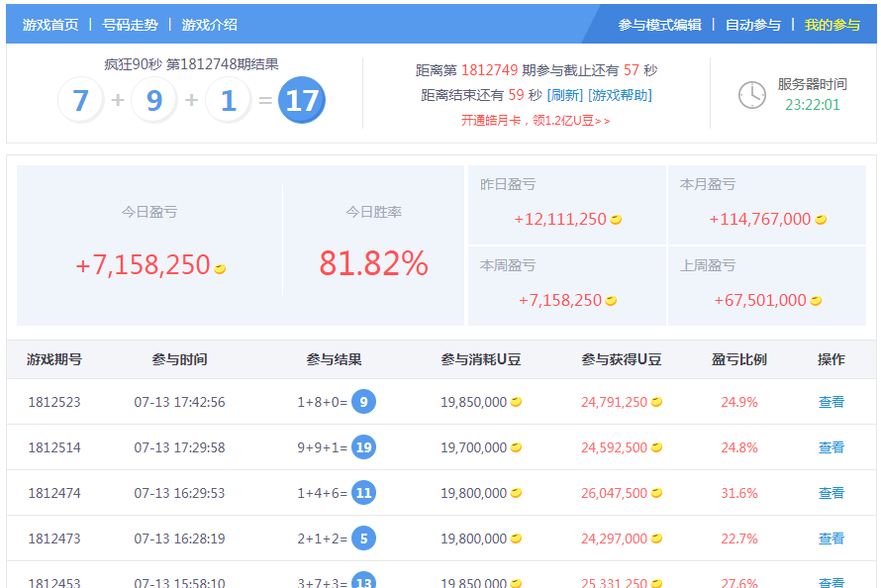View details for period 1812523
This screenshot has width=881, height=588.
pos(831,402)
